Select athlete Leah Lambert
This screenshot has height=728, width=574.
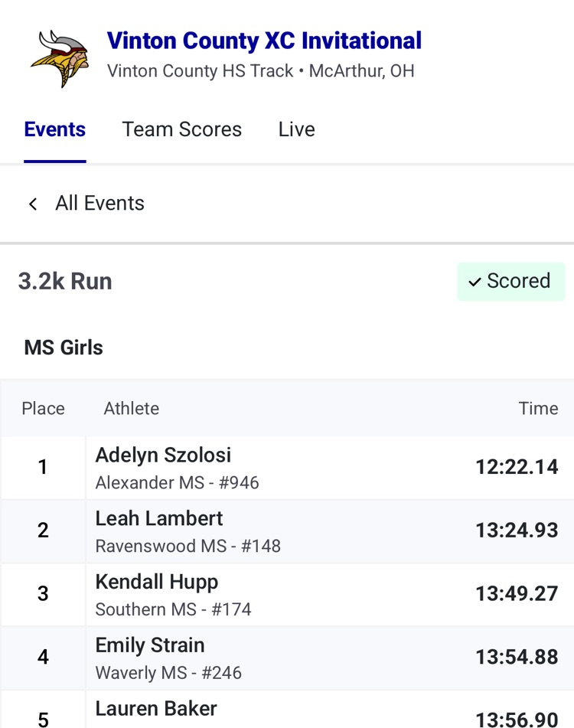coord(158,518)
